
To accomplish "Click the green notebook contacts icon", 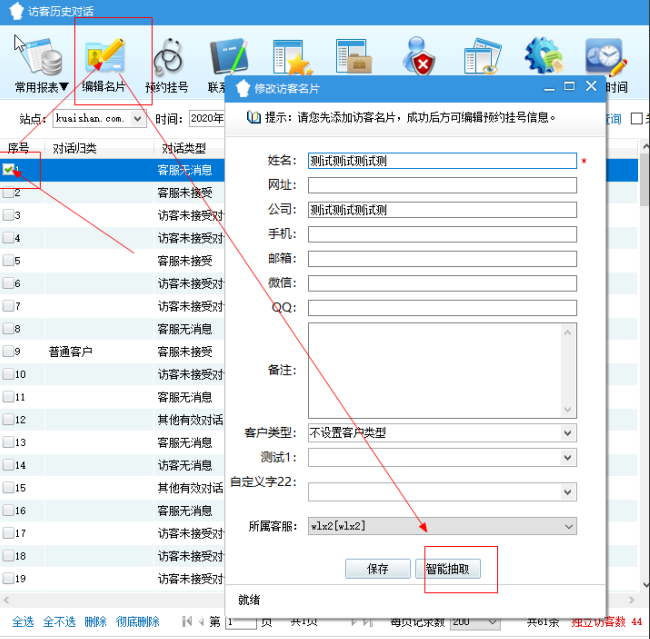I will click(229, 58).
